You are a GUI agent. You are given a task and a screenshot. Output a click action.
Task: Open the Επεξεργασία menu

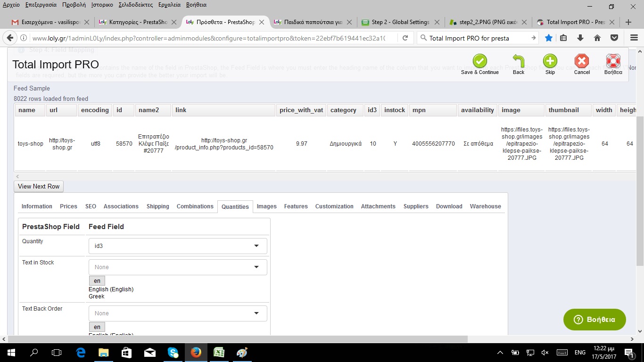pyautogui.click(x=41, y=5)
